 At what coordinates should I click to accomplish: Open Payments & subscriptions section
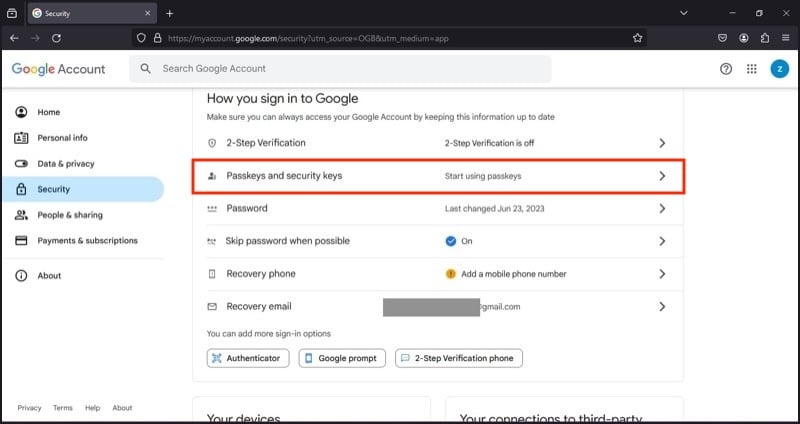tap(83, 240)
